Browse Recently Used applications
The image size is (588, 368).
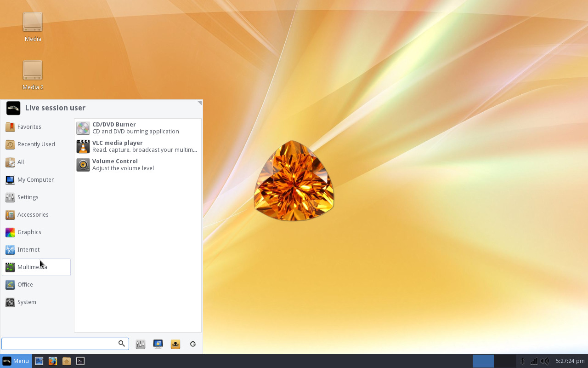(35, 144)
